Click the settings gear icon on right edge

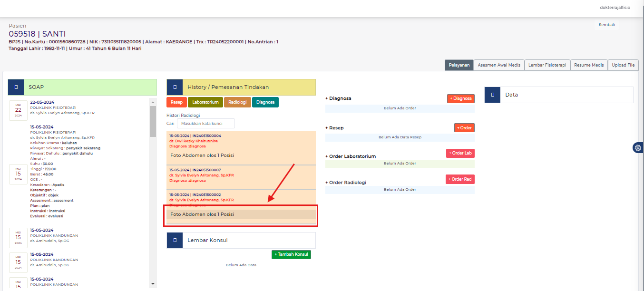tap(638, 148)
